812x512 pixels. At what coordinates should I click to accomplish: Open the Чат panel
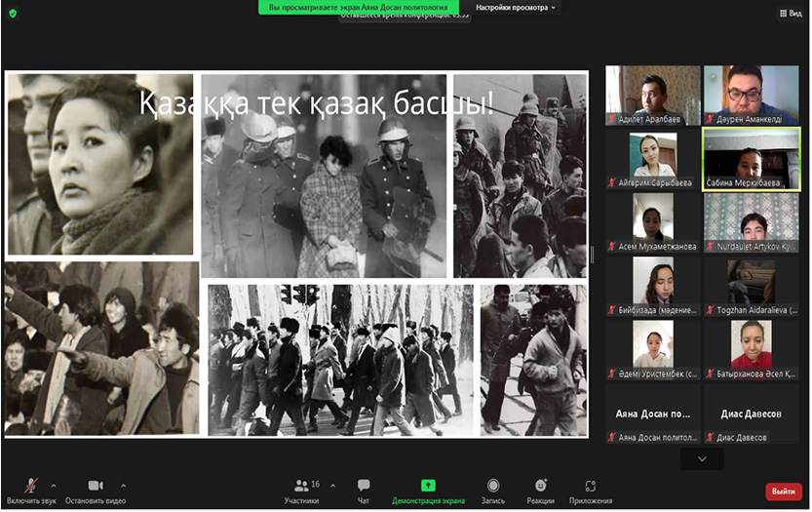[364, 491]
